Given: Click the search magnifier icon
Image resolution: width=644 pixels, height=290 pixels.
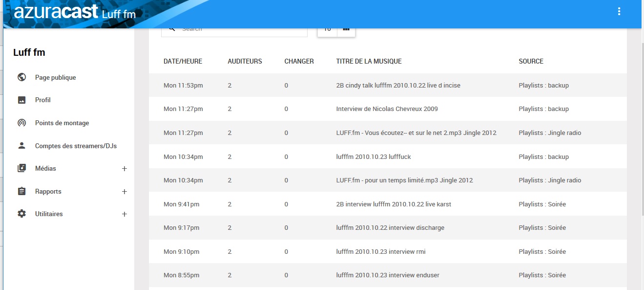Looking at the screenshot, I should 172,28.
